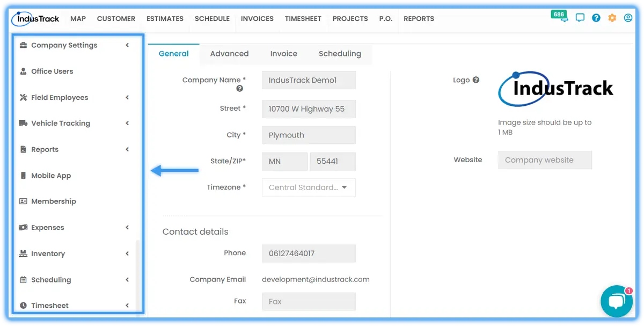Viewport: 644px width, 326px height.
Task: Open REPORTS in the top menu
Action: (x=419, y=18)
